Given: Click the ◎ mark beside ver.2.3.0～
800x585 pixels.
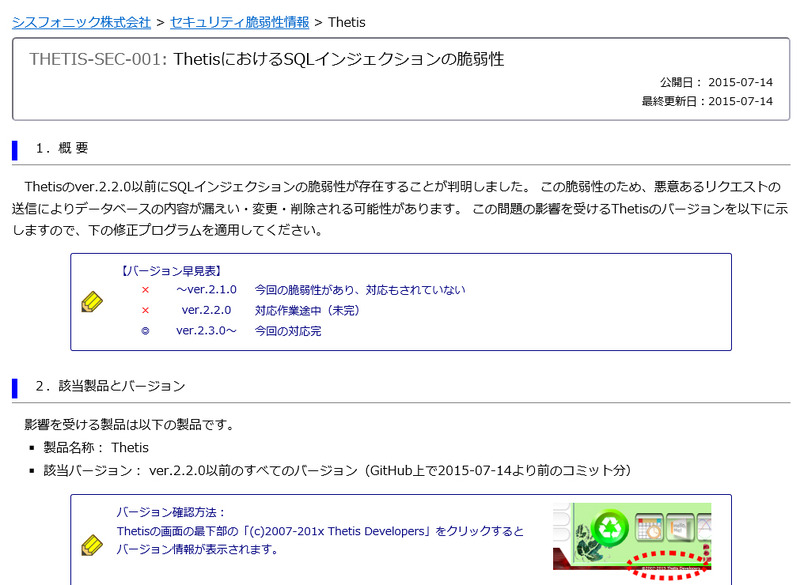Looking at the screenshot, I should [145, 330].
